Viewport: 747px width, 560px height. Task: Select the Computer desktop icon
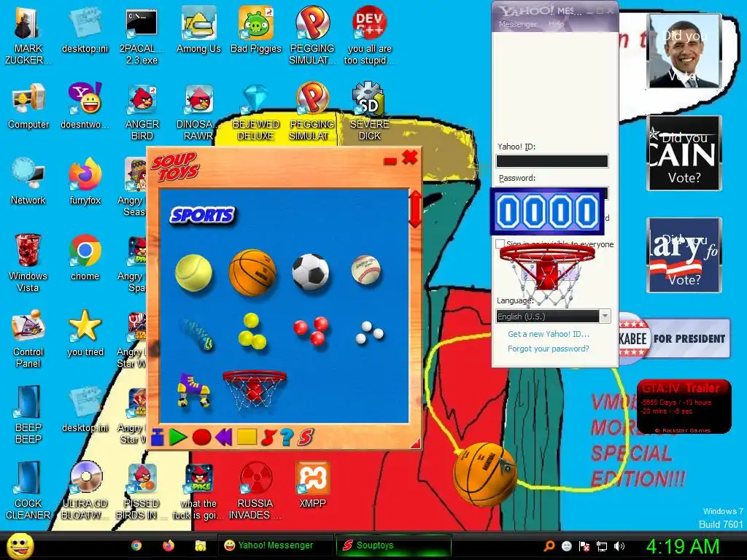point(28,106)
